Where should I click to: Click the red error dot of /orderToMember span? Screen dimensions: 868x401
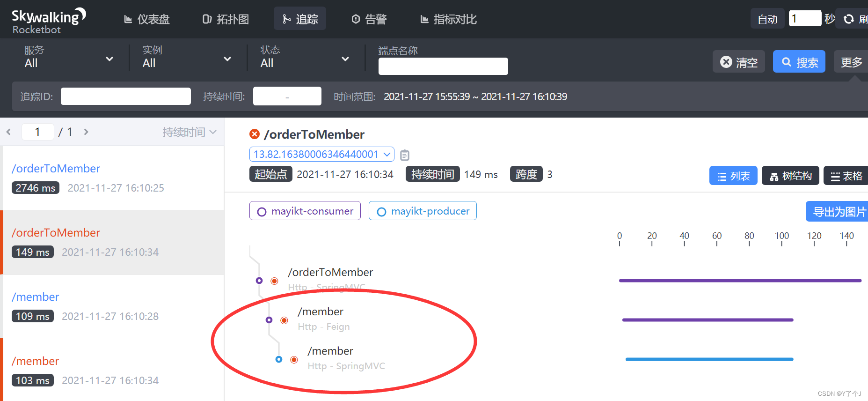coord(275,281)
